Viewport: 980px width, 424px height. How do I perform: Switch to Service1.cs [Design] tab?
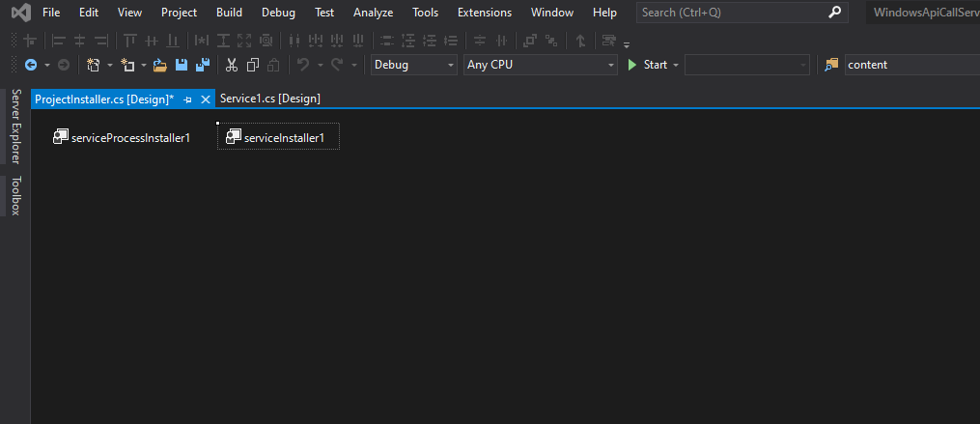tap(270, 99)
